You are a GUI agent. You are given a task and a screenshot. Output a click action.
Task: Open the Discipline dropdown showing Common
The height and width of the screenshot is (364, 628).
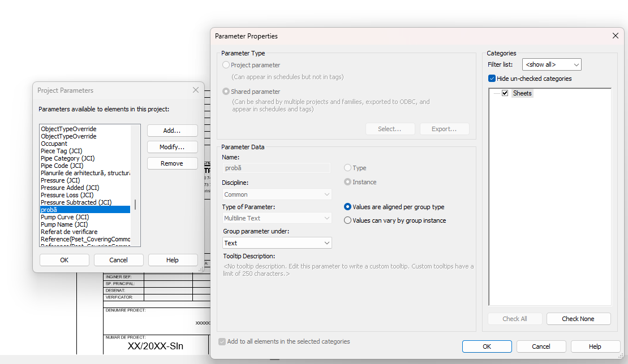pyautogui.click(x=277, y=194)
